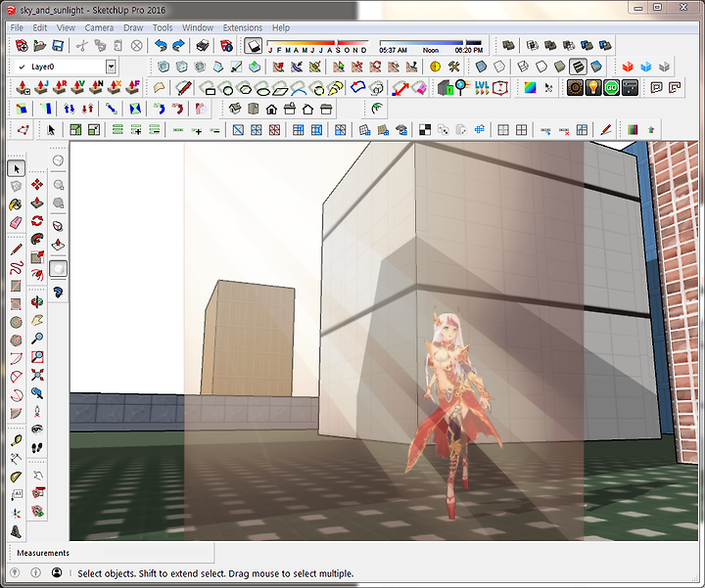Switch to Wireframe style

coord(523,67)
